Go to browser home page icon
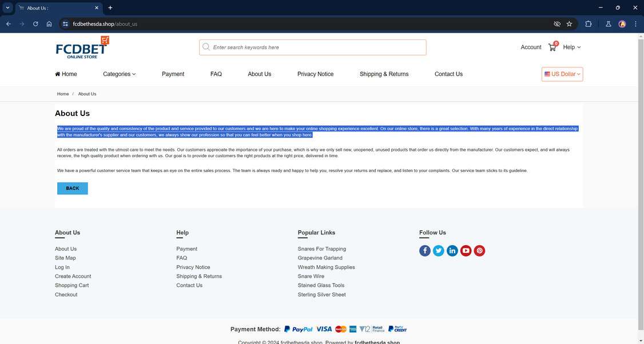This screenshot has width=644, height=344. coord(49,24)
